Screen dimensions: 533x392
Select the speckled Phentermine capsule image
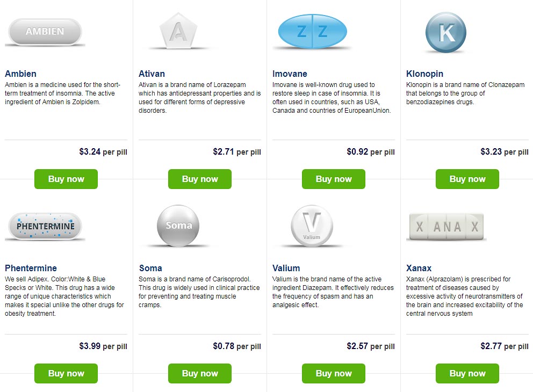pyautogui.click(x=45, y=226)
